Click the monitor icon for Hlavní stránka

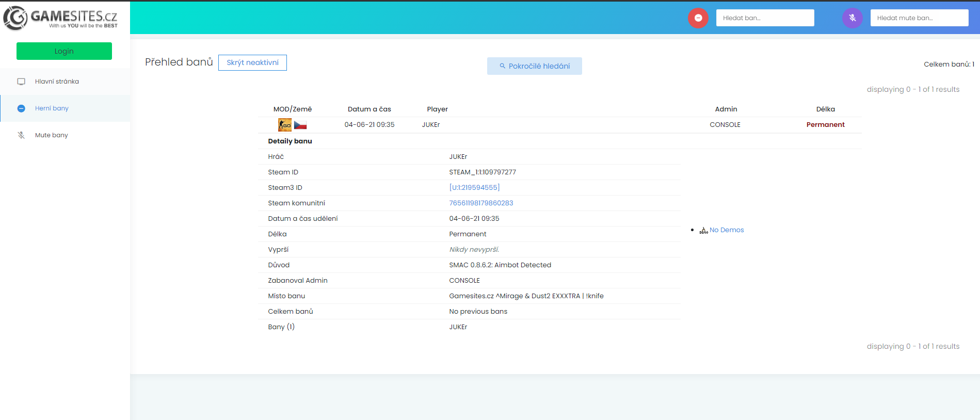pos(21,82)
